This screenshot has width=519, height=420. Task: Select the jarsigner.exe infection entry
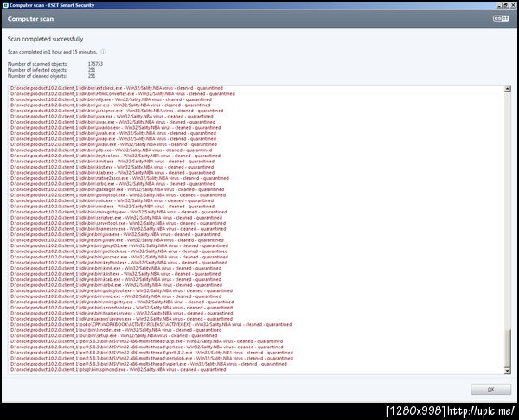(x=117, y=111)
